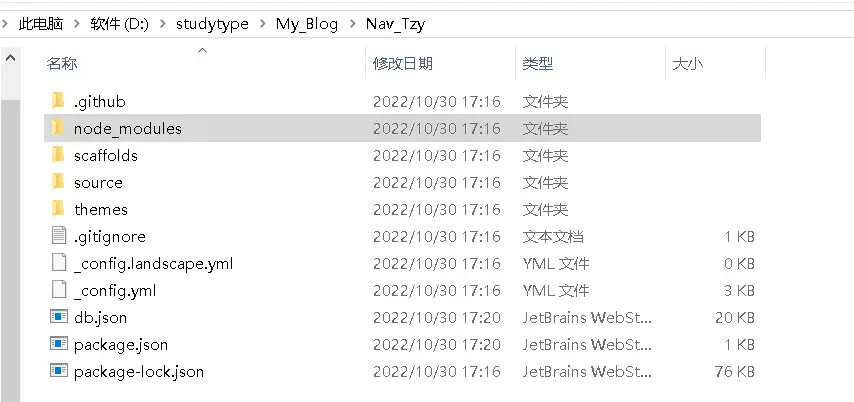Screen dimensions: 854x402
Task: Click the _config.yml file icon
Action: coord(57,290)
